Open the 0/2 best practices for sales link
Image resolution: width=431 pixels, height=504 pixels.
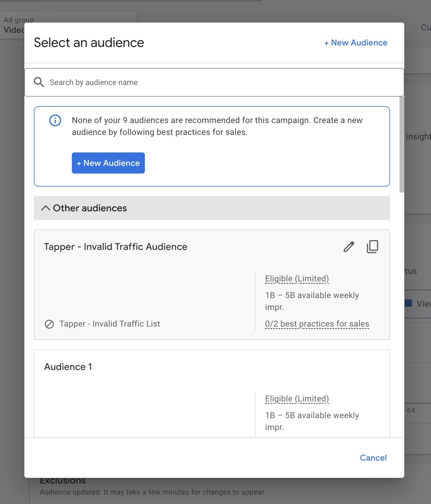point(317,324)
